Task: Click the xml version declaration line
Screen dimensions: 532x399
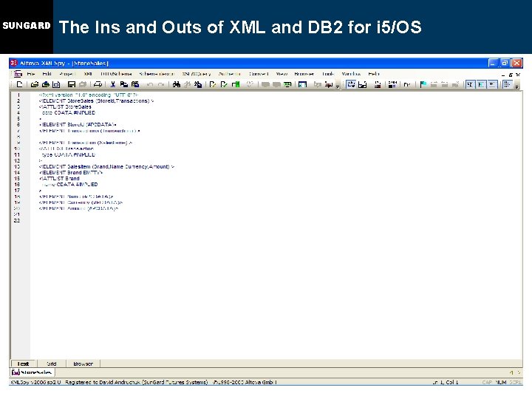Action: pos(88,95)
